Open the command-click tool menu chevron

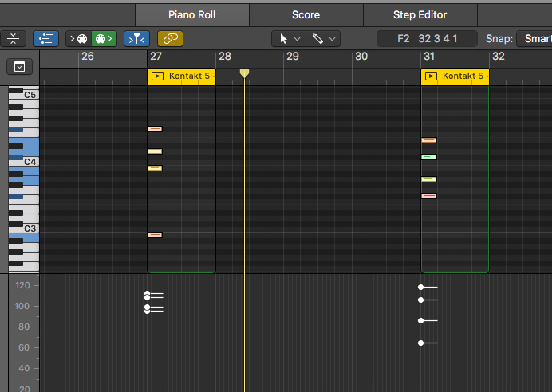[x=332, y=39]
